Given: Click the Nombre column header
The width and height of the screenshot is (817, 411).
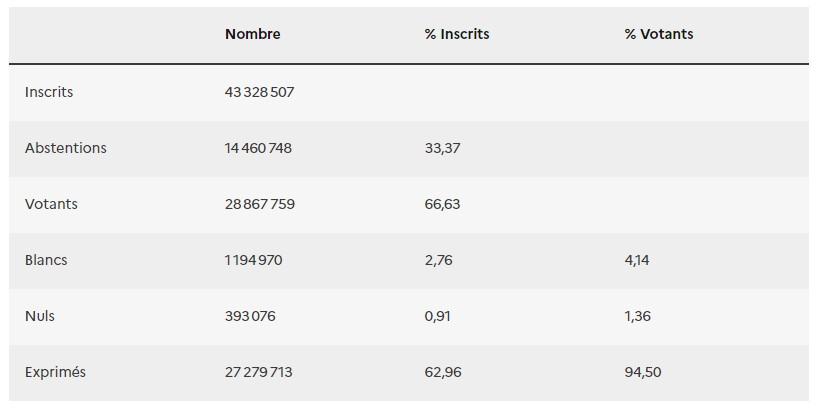Looking at the screenshot, I should click(x=253, y=34).
